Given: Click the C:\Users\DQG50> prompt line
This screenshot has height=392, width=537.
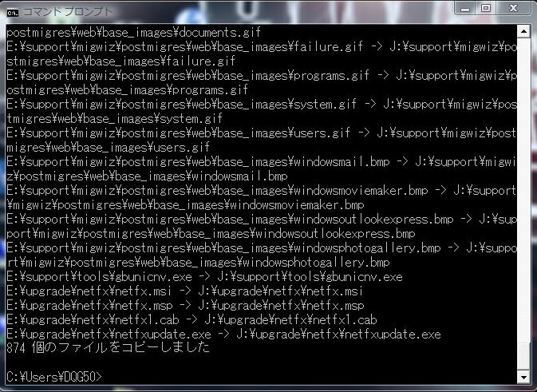Looking at the screenshot, I should [x=54, y=377].
